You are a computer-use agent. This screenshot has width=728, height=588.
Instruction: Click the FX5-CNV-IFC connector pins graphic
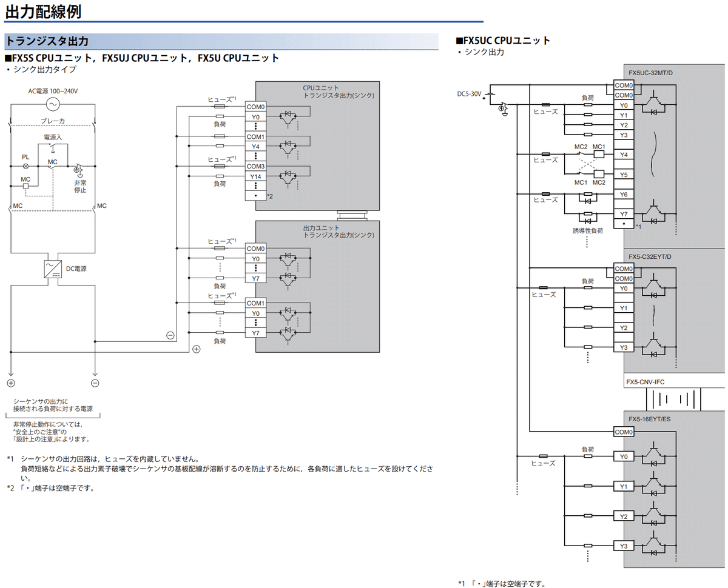click(672, 401)
